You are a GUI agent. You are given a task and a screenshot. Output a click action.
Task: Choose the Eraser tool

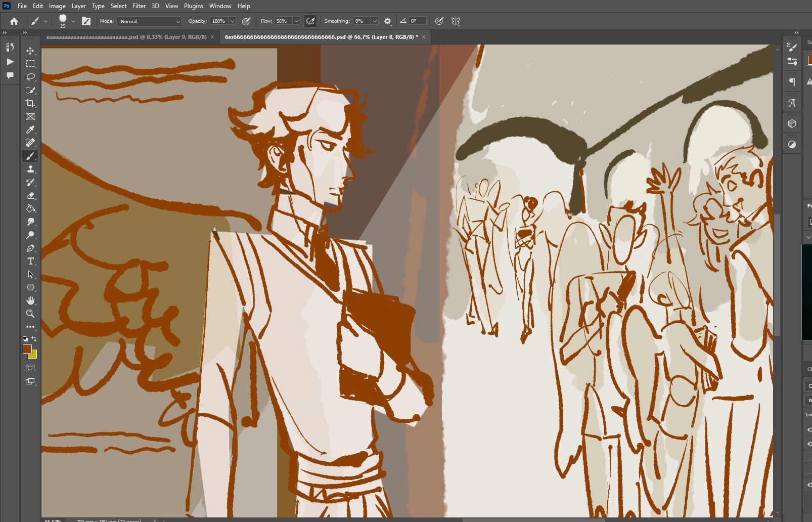pyautogui.click(x=30, y=195)
